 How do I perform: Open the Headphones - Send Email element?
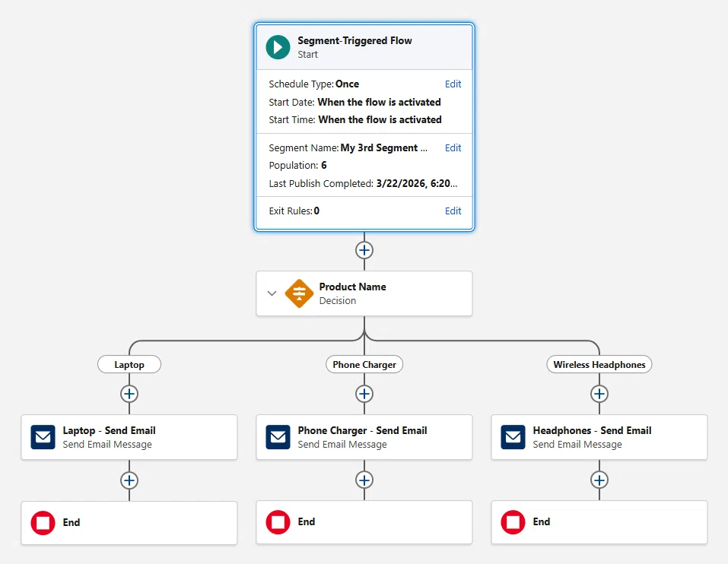coord(599,437)
